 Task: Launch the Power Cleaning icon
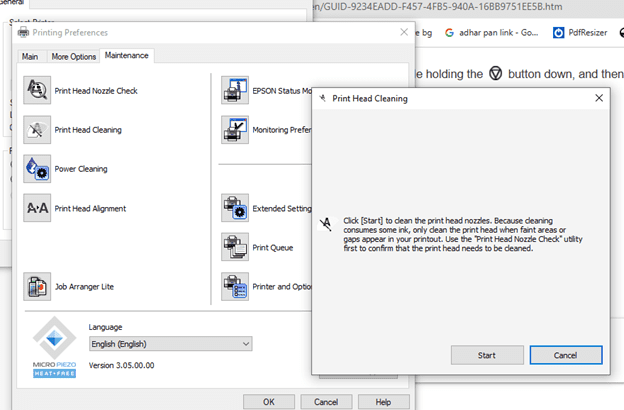click(x=37, y=169)
